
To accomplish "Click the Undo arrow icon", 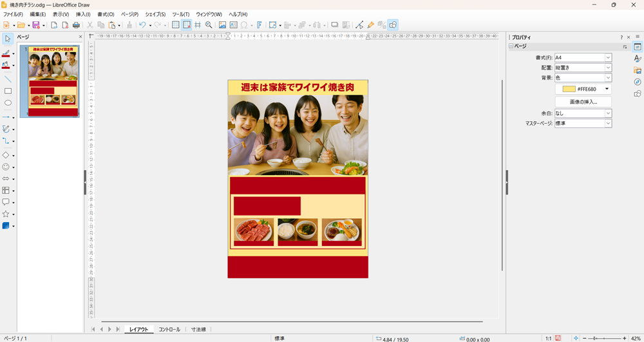I will click(x=142, y=25).
